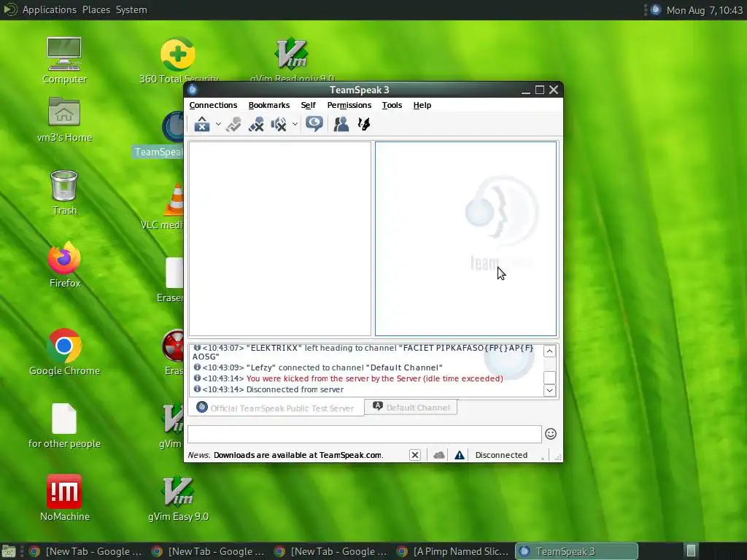The height and width of the screenshot is (560, 747).
Task: Select the gVim Easy 9.0 desktop icon
Action: (178, 498)
